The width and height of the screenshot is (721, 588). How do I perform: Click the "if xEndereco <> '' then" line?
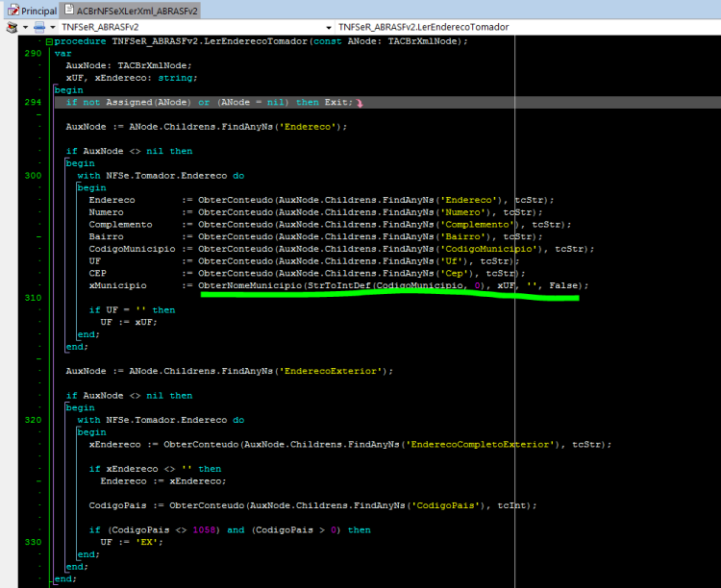click(x=155, y=469)
